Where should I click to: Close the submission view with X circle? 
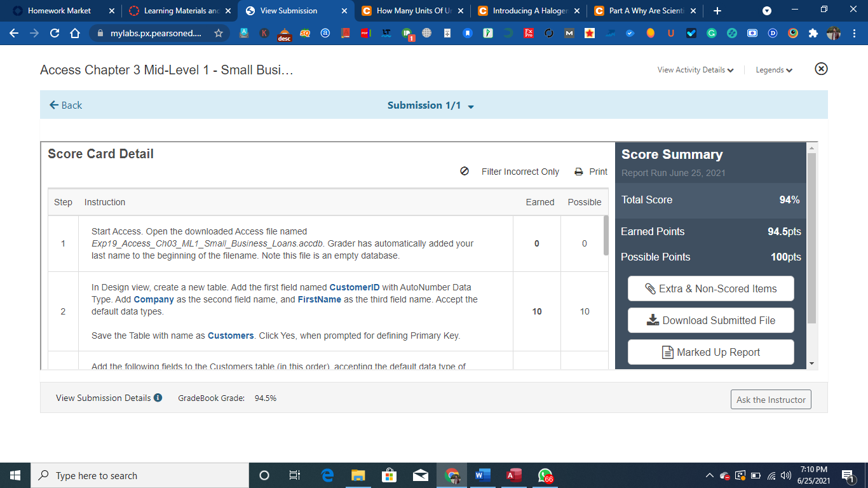click(x=821, y=69)
